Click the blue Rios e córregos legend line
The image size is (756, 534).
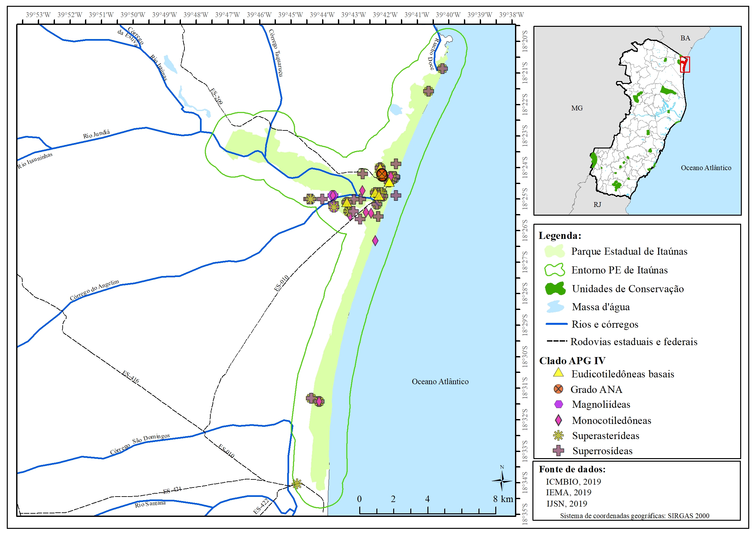(556, 324)
